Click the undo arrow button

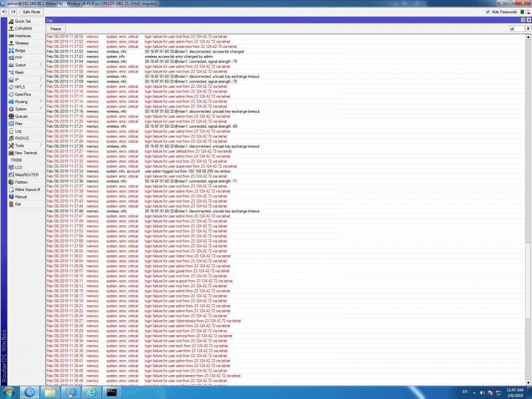(x=4, y=12)
